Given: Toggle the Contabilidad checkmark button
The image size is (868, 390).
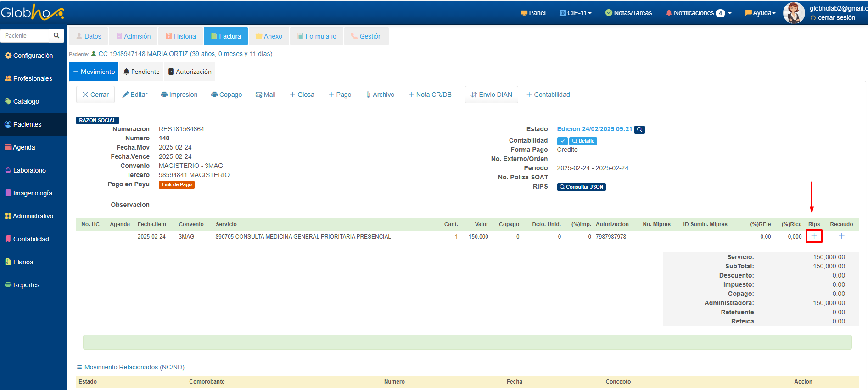Looking at the screenshot, I should click(562, 141).
